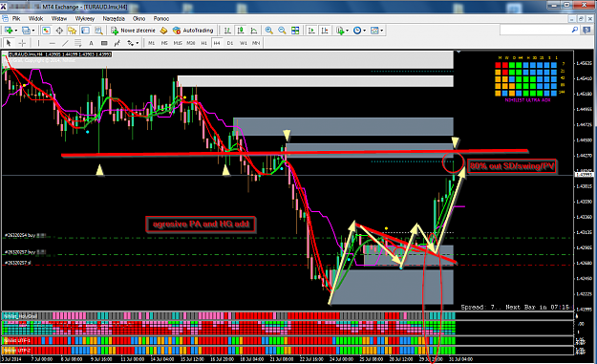Select the arrows objects tool

tap(130, 43)
